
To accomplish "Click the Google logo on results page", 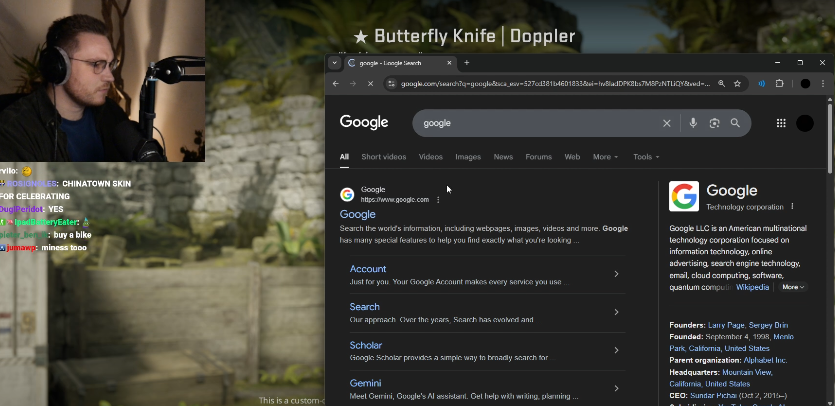I will point(364,123).
